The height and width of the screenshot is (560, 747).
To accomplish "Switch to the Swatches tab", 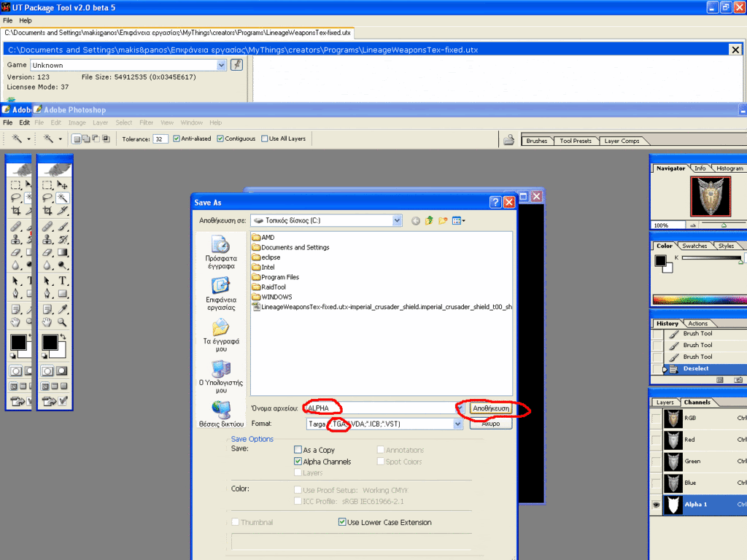I will 694,246.
